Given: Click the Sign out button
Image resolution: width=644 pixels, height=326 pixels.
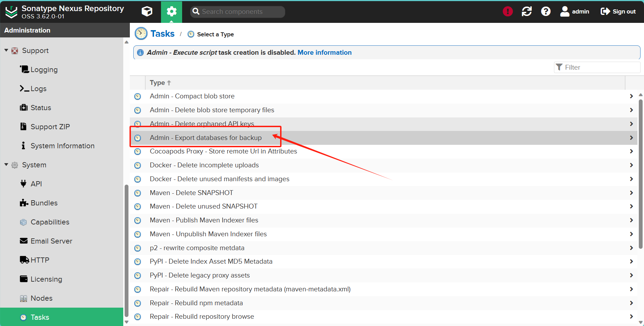Looking at the screenshot, I should (618, 11).
